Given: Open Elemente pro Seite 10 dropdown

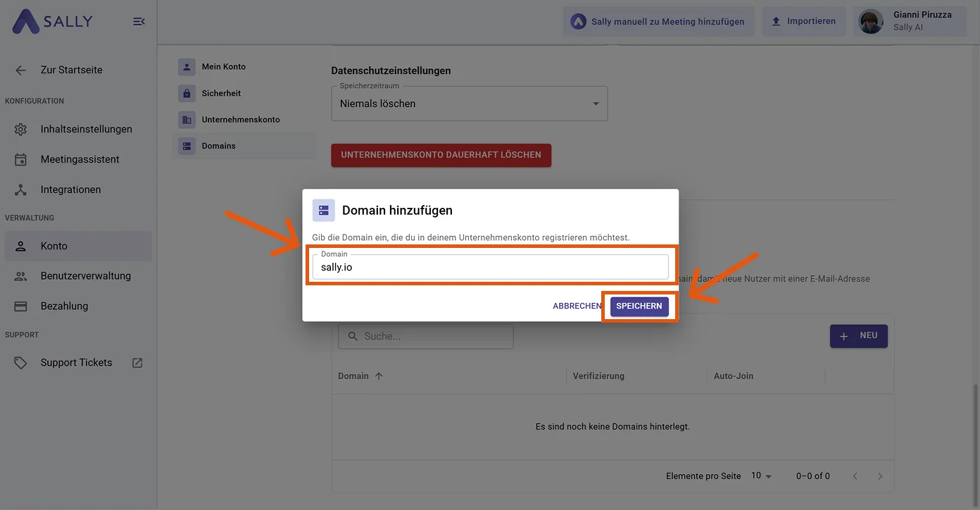Looking at the screenshot, I should [761, 476].
